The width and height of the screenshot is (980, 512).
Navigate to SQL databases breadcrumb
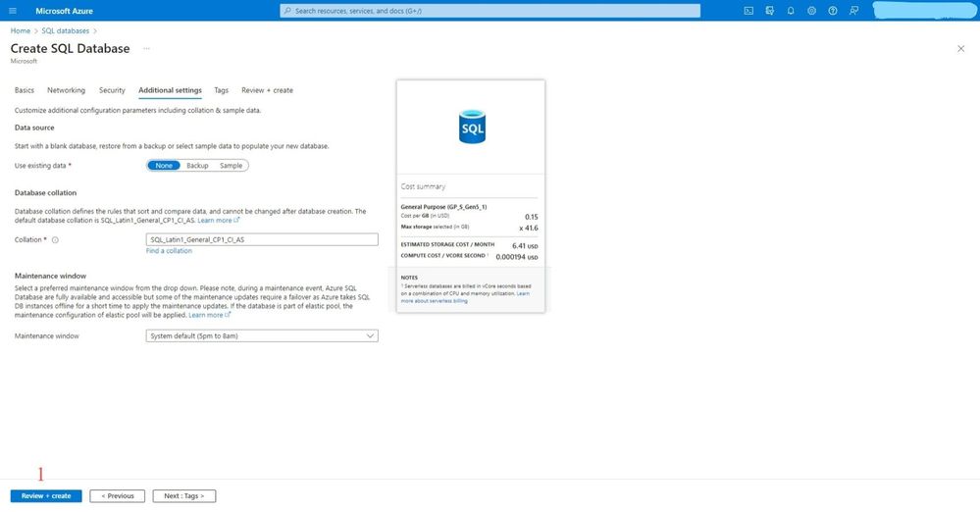pos(66,30)
